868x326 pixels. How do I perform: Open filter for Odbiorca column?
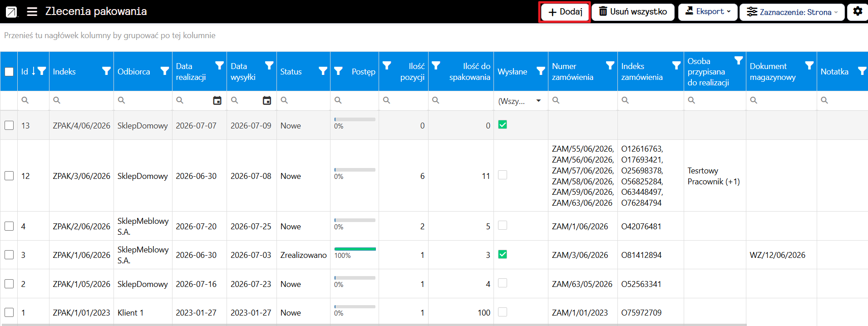coord(165,71)
